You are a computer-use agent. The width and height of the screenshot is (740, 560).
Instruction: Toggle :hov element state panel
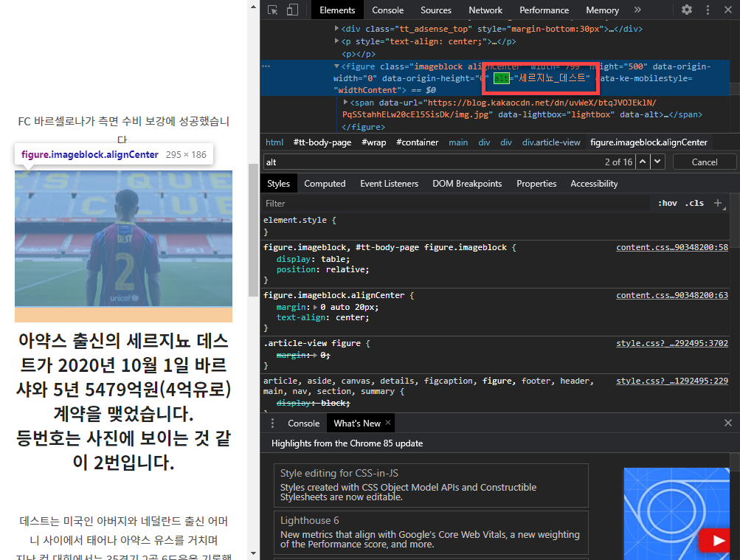(667, 204)
